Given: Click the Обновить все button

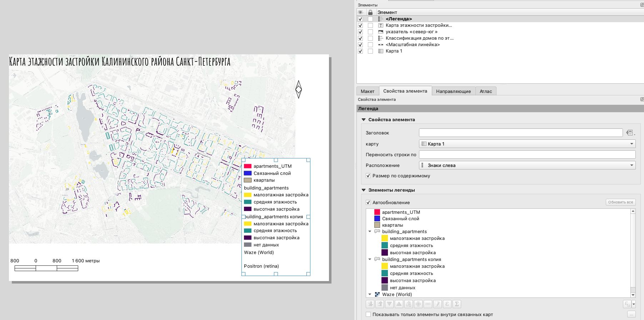Looking at the screenshot, I should [x=620, y=202].
